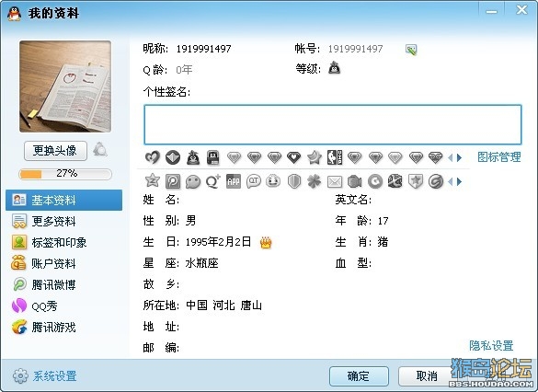Click the dark round diamond badge icon
Viewport: 538px width, 392px height.
coord(173,157)
